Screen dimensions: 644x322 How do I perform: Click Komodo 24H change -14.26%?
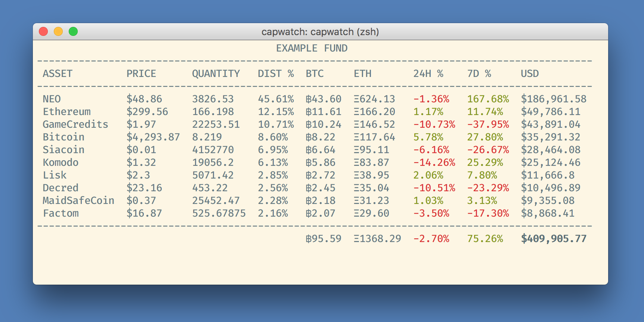pos(434,162)
